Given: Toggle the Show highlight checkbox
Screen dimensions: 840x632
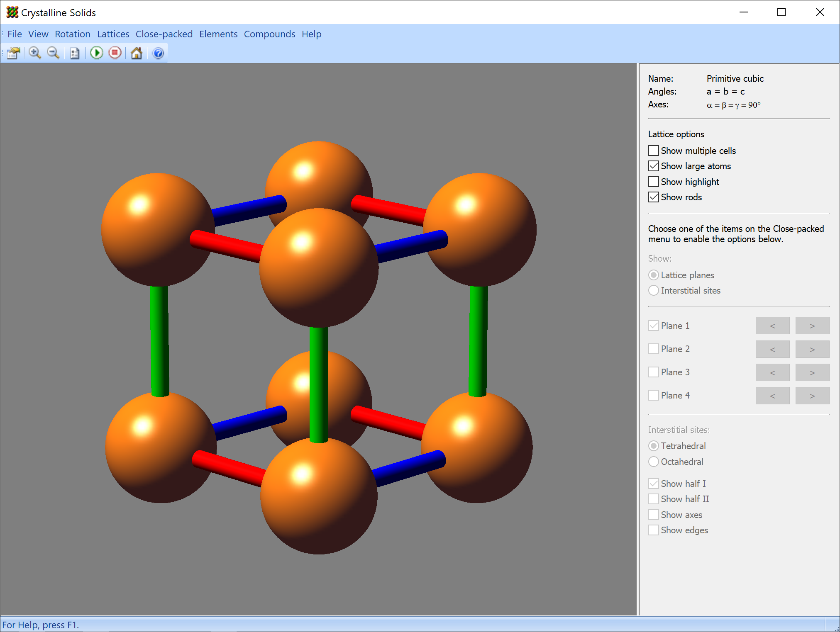Looking at the screenshot, I should click(654, 182).
